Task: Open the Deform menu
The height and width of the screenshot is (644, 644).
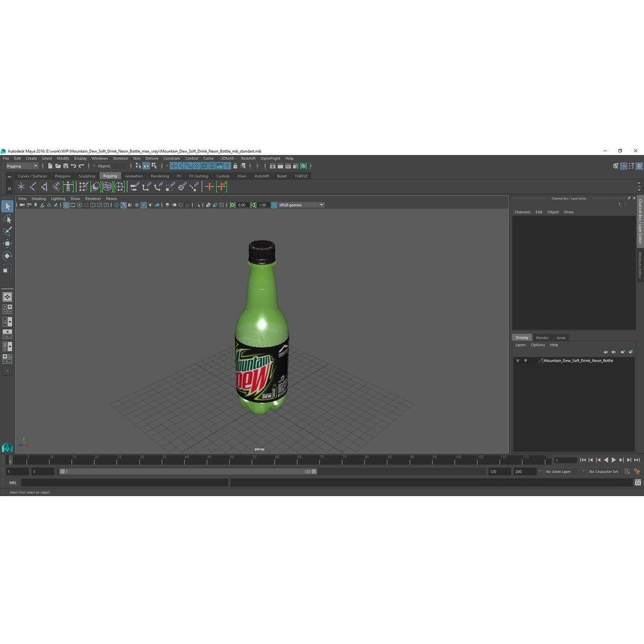Action: [151, 158]
